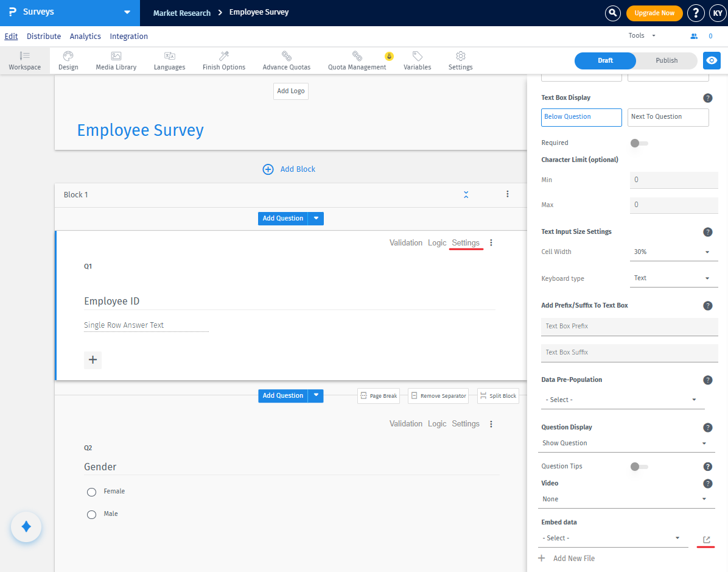Open first Add Question dropdown arrow

coord(316,219)
